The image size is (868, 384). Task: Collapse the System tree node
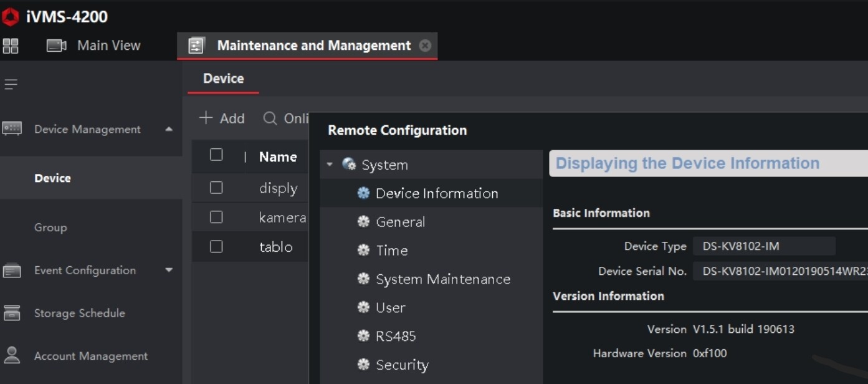[x=330, y=165]
